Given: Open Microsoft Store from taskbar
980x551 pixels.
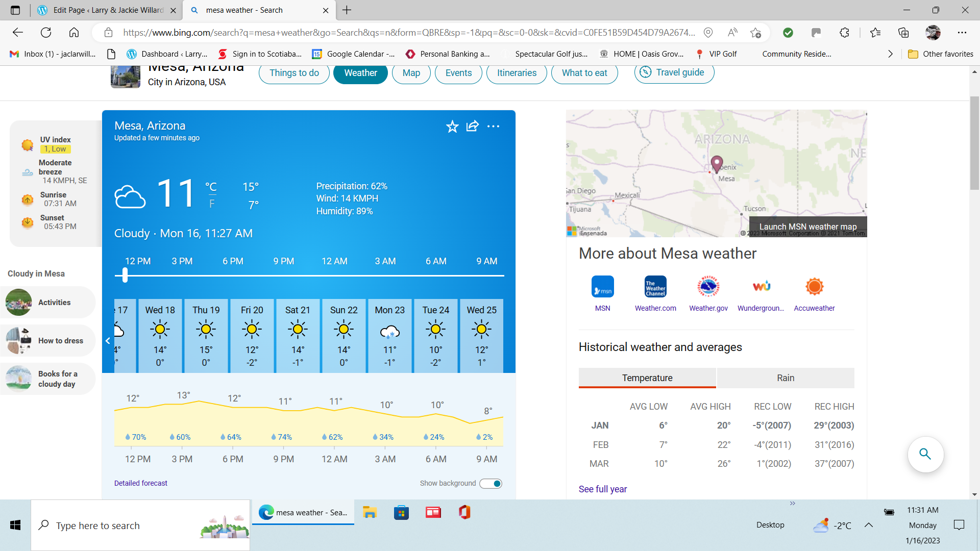Looking at the screenshot, I should (x=401, y=512).
